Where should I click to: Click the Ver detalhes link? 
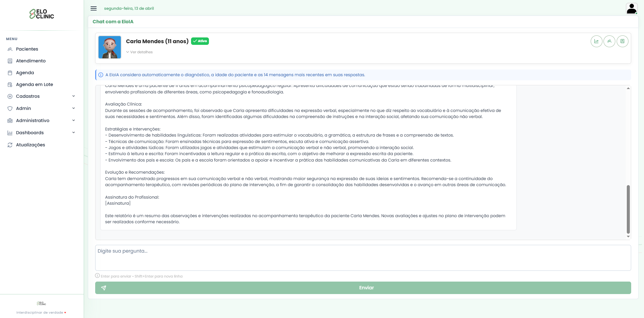(139, 52)
